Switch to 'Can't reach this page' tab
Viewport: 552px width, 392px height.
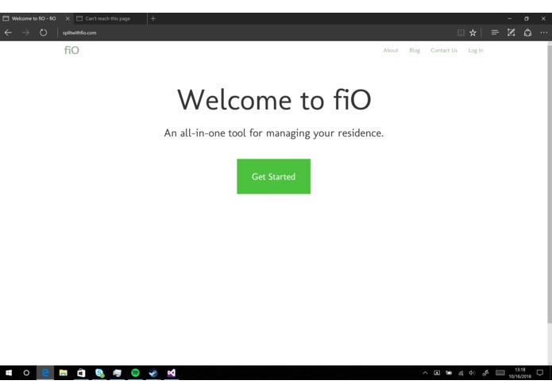point(108,18)
